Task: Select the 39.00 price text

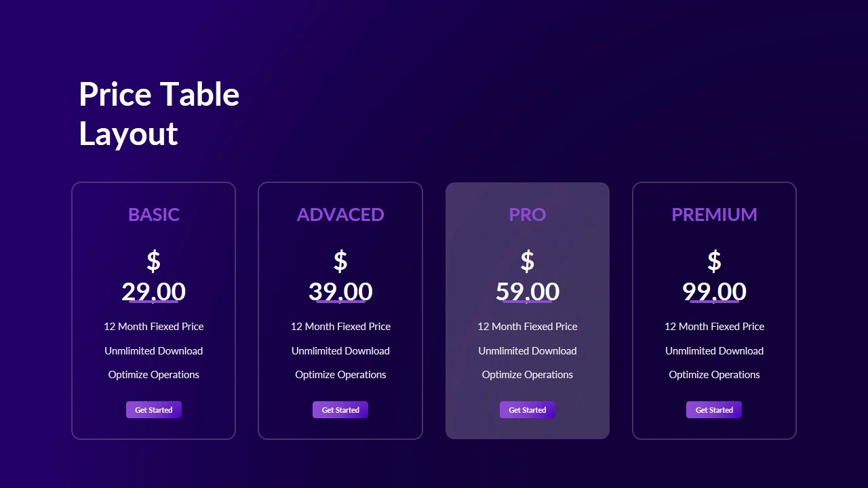Action: coord(340,292)
